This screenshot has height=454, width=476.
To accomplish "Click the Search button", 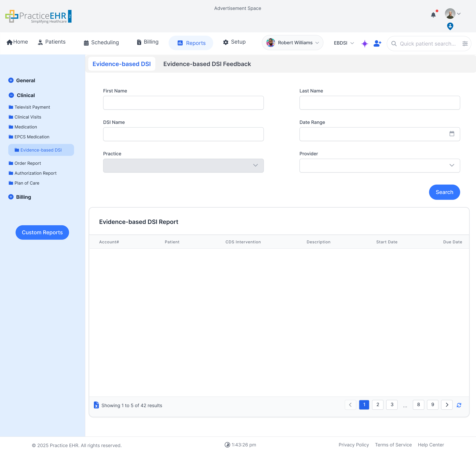I will (444, 192).
